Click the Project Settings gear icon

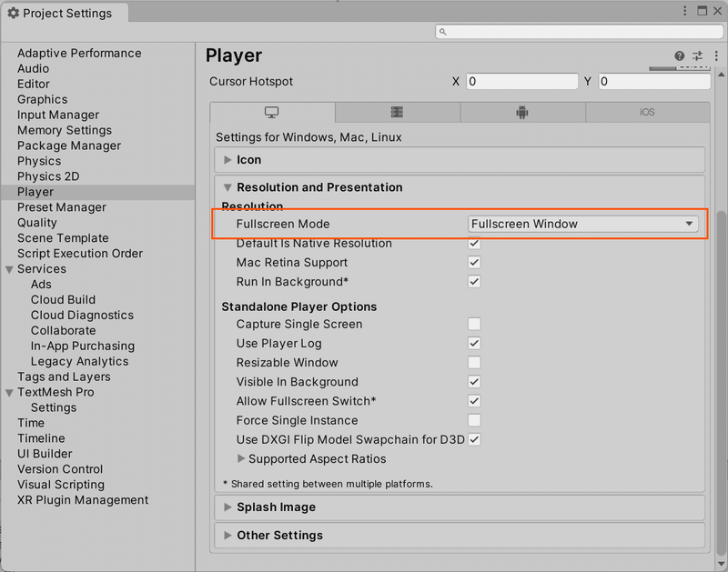tap(13, 13)
